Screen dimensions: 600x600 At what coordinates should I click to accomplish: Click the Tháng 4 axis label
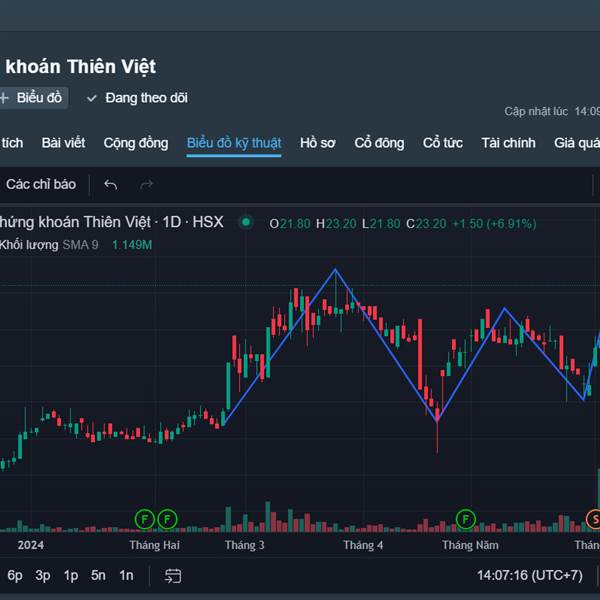click(363, 545)
